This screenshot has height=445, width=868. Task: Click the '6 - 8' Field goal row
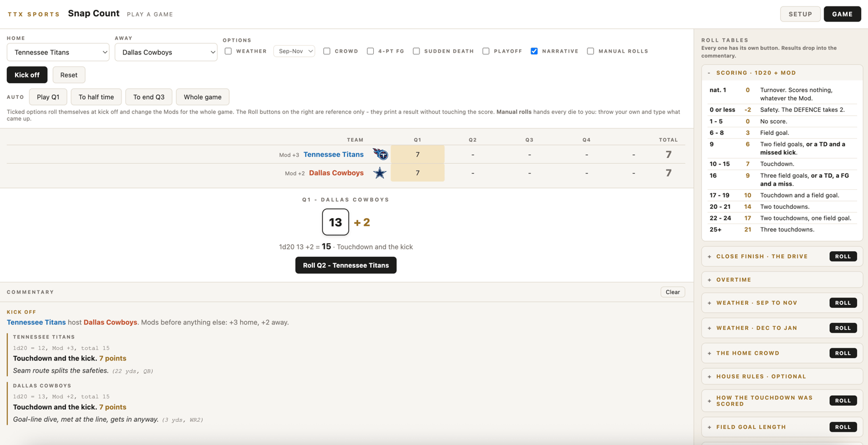click(782, 133)
